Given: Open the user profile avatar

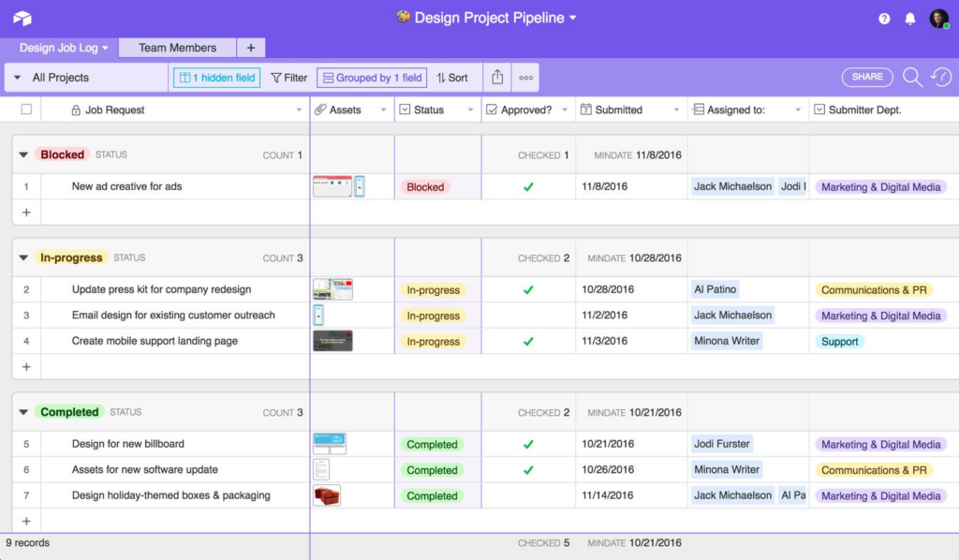Looking at the screenshot, I should click(x=938, y=19).
